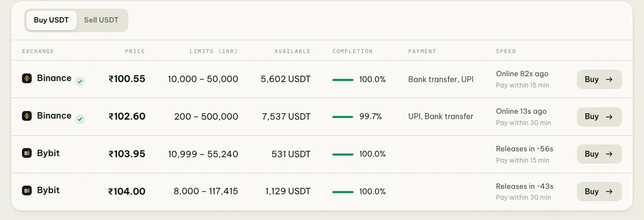Click 'Online 13s ago' status
This screenshot has height=220, width=644.
(x=521, y=112)
